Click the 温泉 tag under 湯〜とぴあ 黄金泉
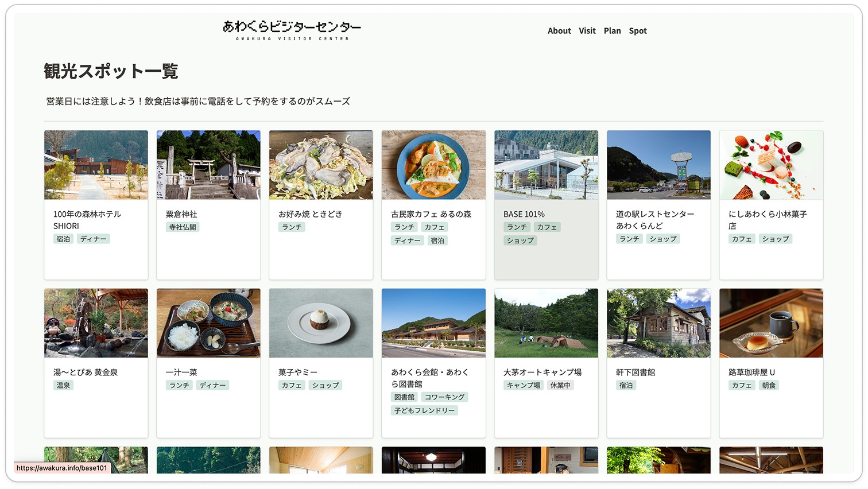The width and height of the screenshot is (868, 489). click(63, 386)
